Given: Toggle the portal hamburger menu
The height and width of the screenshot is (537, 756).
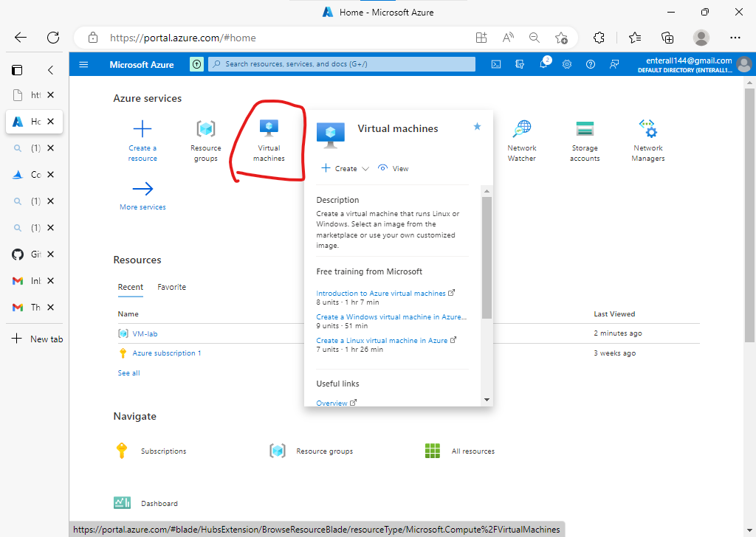Looking at the screenshot, I should pos(83,64).
